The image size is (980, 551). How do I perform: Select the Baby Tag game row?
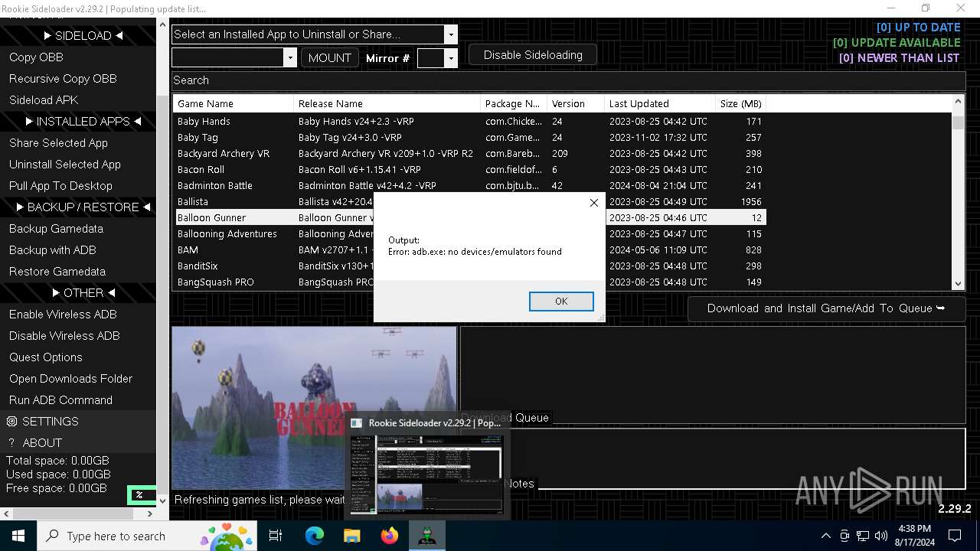click(x=470, y=137)
